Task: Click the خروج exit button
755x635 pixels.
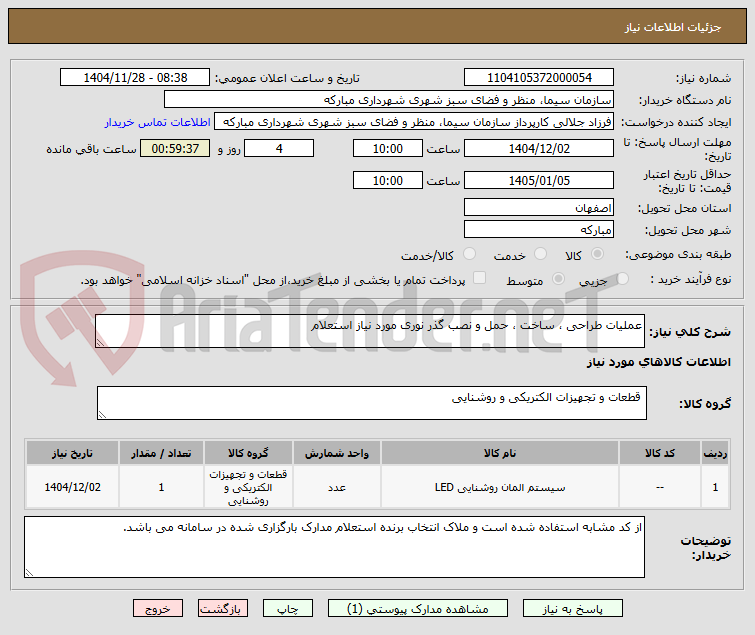Action: 158,609
